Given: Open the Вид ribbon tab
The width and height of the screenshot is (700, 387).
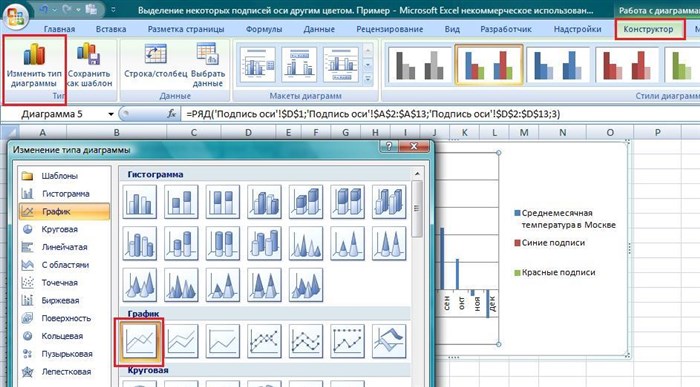Looking at the screenshot, I should [452, 29].
